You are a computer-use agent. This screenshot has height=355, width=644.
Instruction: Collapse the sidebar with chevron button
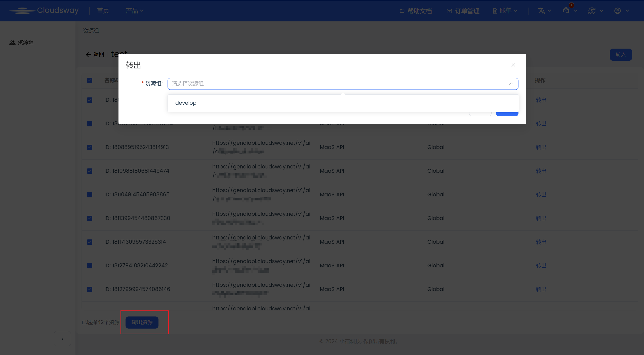click(x=62, y=339)
